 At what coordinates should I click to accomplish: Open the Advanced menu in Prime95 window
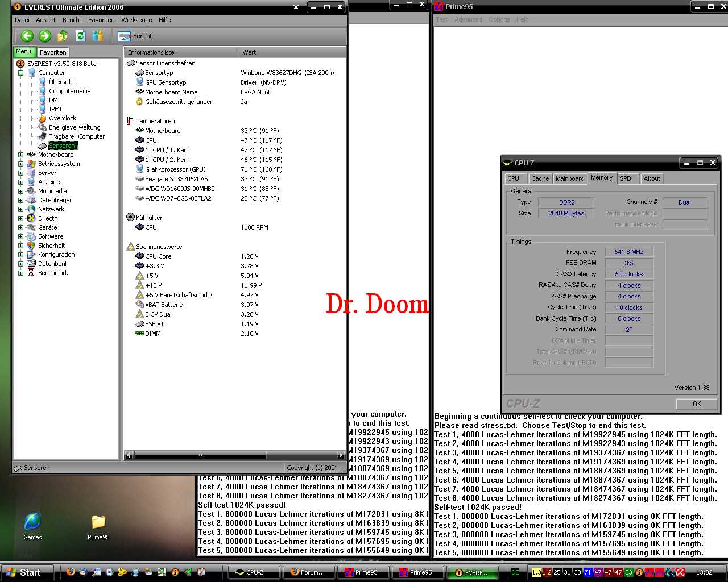pyautogui.click(x=468, y=19)
